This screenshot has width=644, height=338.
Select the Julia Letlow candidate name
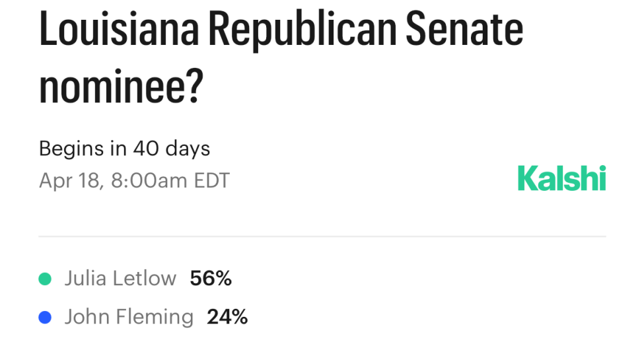click(120, 279)
